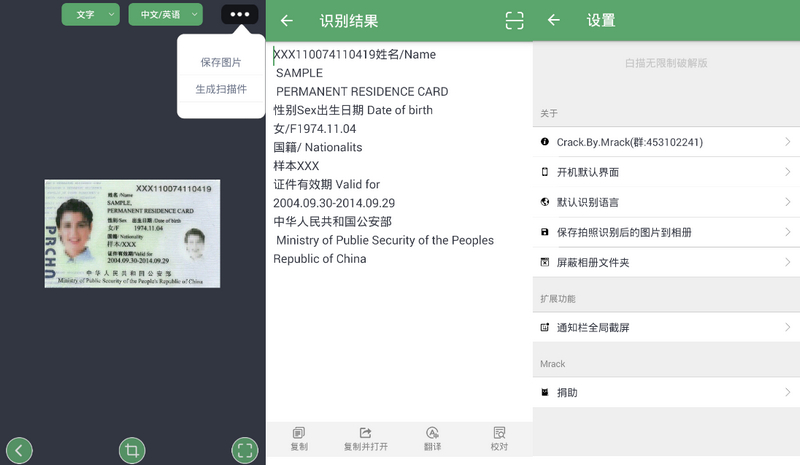Tap the scanned residence card image
Viewport: 800px width, 465px height.
tap(132, 234)
